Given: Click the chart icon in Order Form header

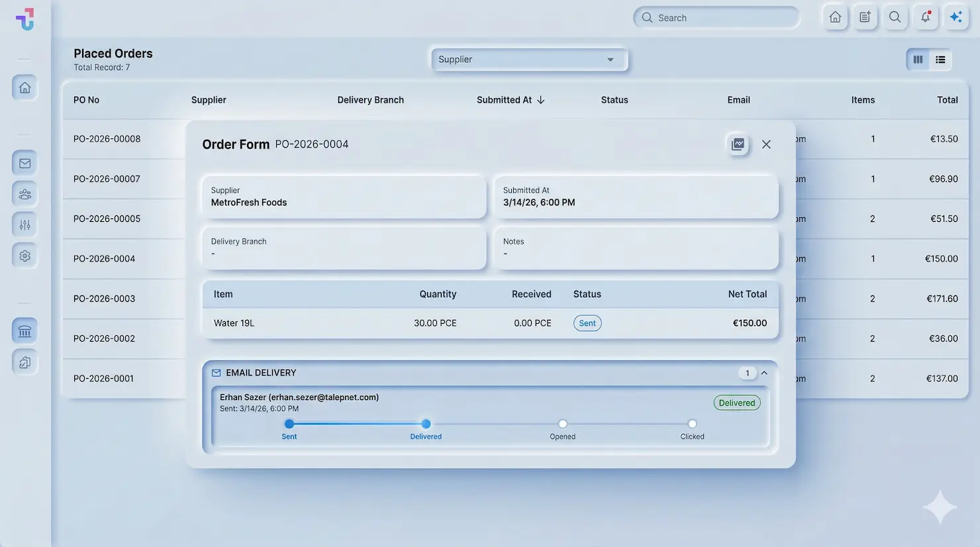Looking at the screenshot, I should coord(738,144).
